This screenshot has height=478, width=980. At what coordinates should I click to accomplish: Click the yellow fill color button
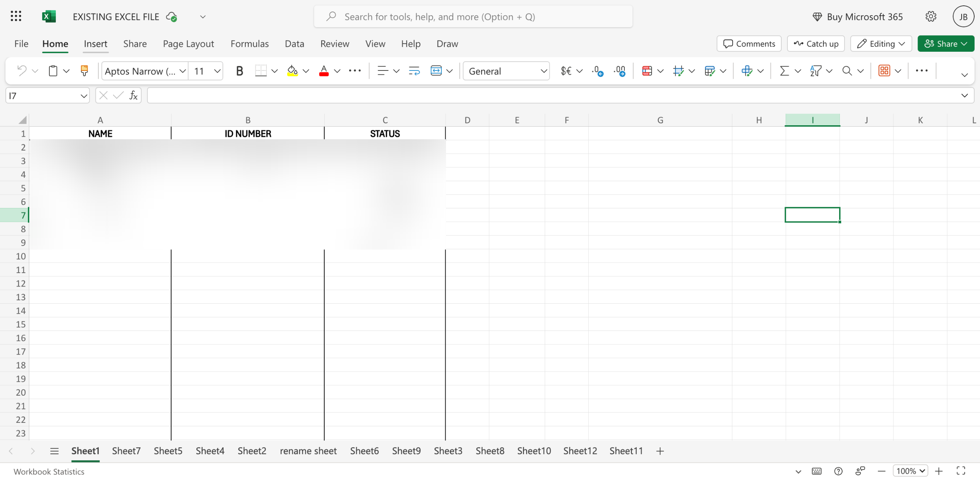tap(292, 71)
